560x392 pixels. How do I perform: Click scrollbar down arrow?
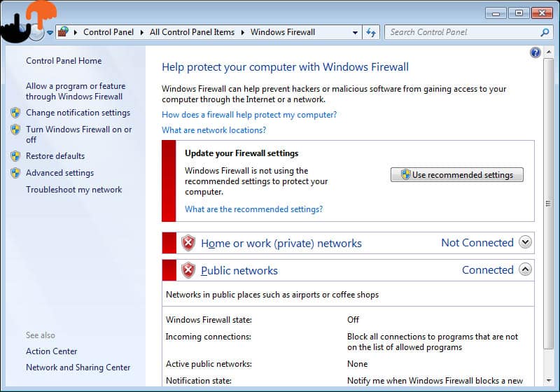(548, 381)
